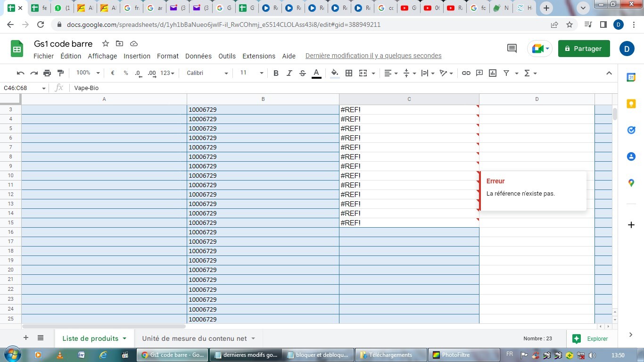Screen dimensions: 644x362
Task: Open Google Keep side panel
Action: point(631,104)
